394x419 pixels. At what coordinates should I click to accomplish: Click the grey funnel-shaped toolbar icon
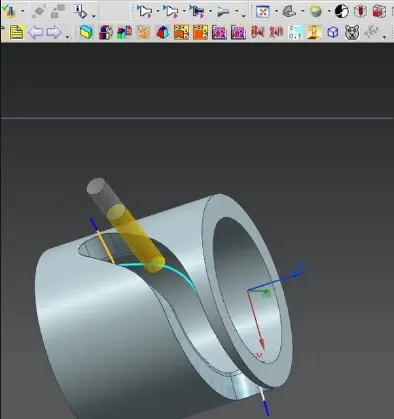[x=223, y=12]
